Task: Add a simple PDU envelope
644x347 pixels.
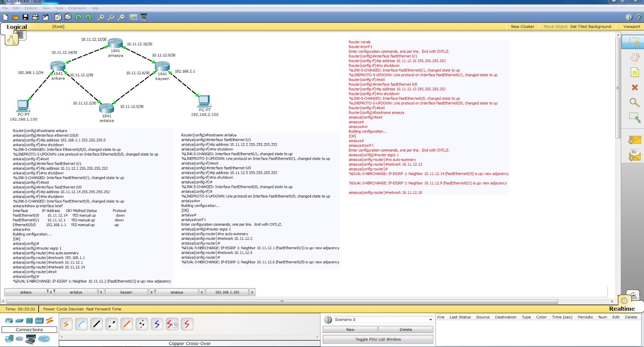Action: 635,140
